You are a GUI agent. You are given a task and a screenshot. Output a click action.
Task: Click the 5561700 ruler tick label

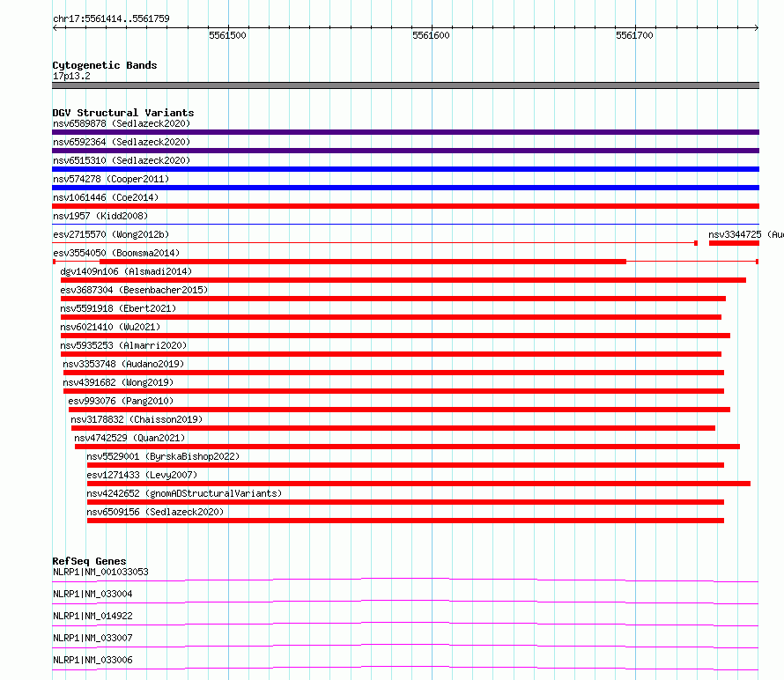coord(634,35)
